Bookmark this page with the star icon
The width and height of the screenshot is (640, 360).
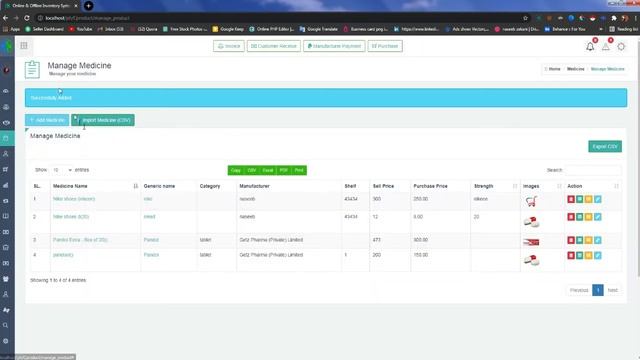click(x=525, y=18)
